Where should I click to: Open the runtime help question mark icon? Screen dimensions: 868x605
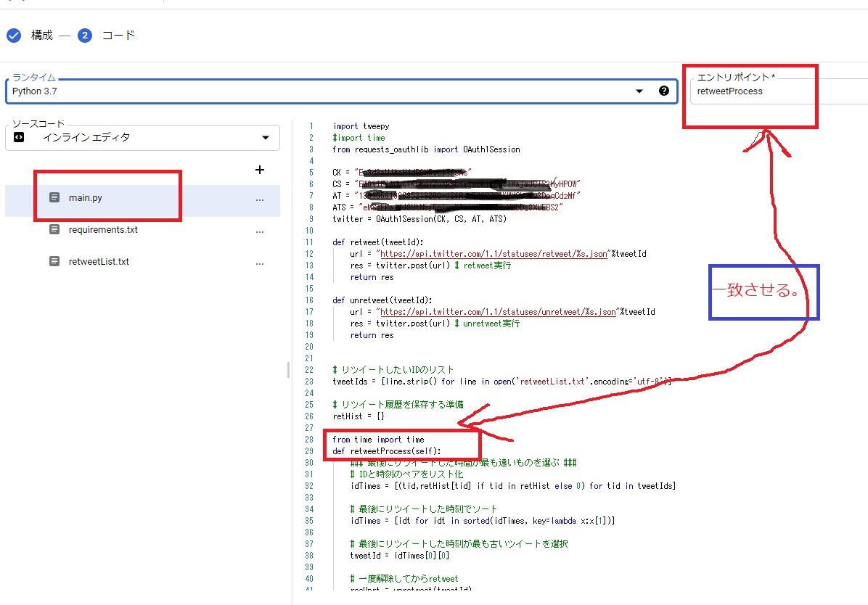(x=664, y=91)
